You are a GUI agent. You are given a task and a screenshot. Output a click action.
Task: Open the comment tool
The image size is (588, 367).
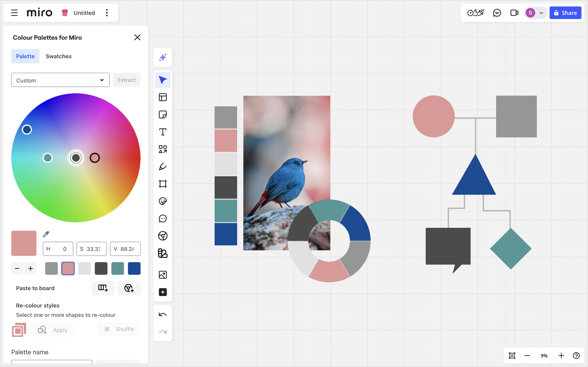point(163,218)
